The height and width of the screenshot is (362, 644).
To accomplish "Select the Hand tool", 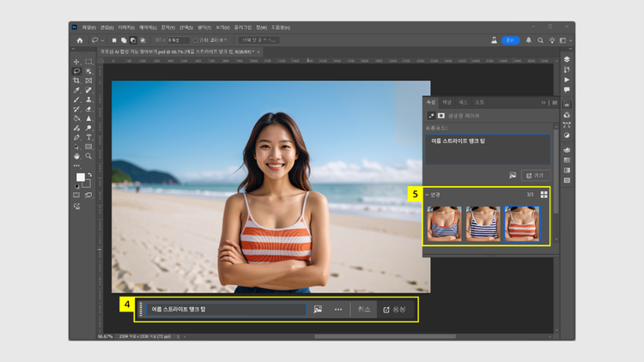I will pos(76,156).
